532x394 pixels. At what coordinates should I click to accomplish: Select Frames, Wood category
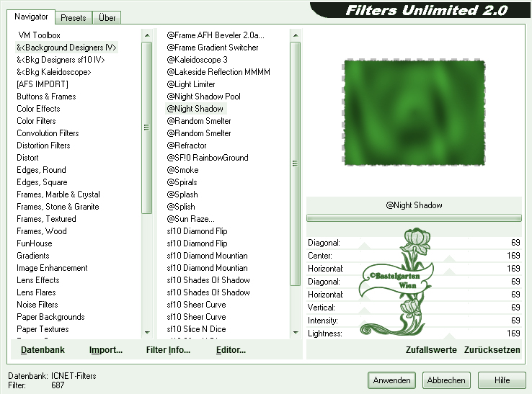(41, 231)
